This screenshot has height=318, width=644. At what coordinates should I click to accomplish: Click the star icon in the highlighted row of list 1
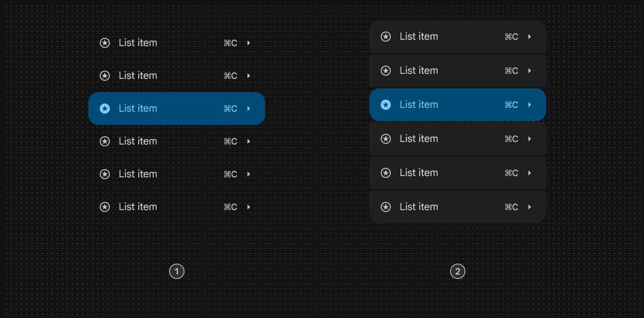[x=105, y=109]
